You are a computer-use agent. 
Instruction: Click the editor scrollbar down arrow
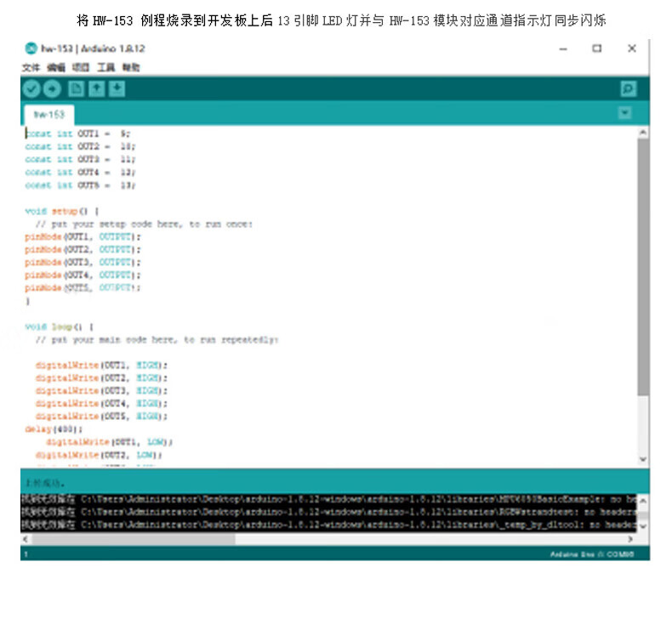(643, 459)
